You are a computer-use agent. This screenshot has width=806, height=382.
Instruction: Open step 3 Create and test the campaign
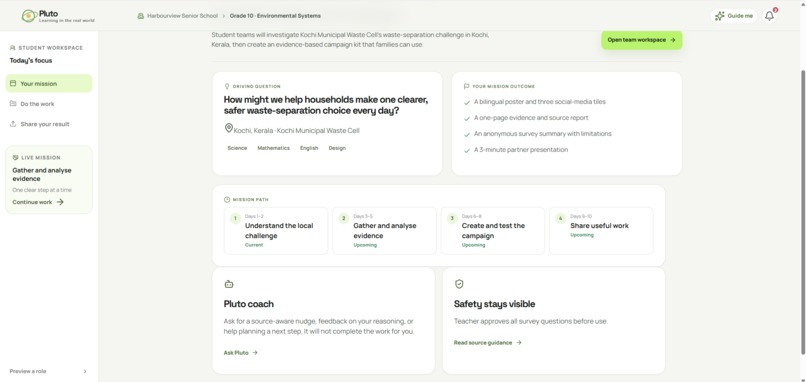[493, 231]
